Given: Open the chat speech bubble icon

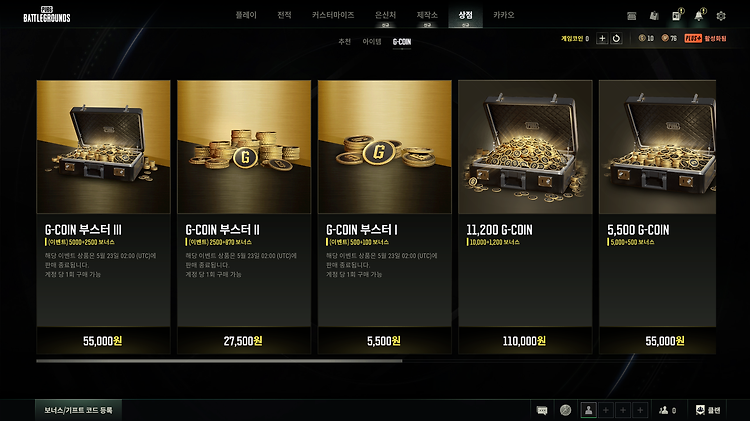Looking at the screenshot, I should coord(542,410).
